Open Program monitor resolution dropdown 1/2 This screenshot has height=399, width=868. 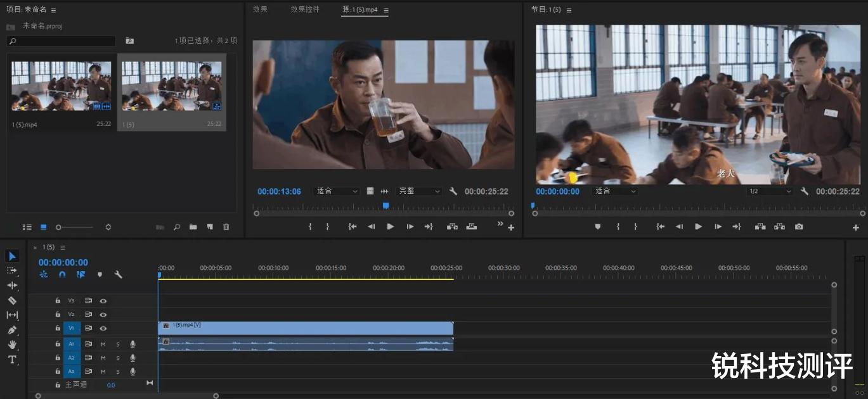tap(770, 191)
